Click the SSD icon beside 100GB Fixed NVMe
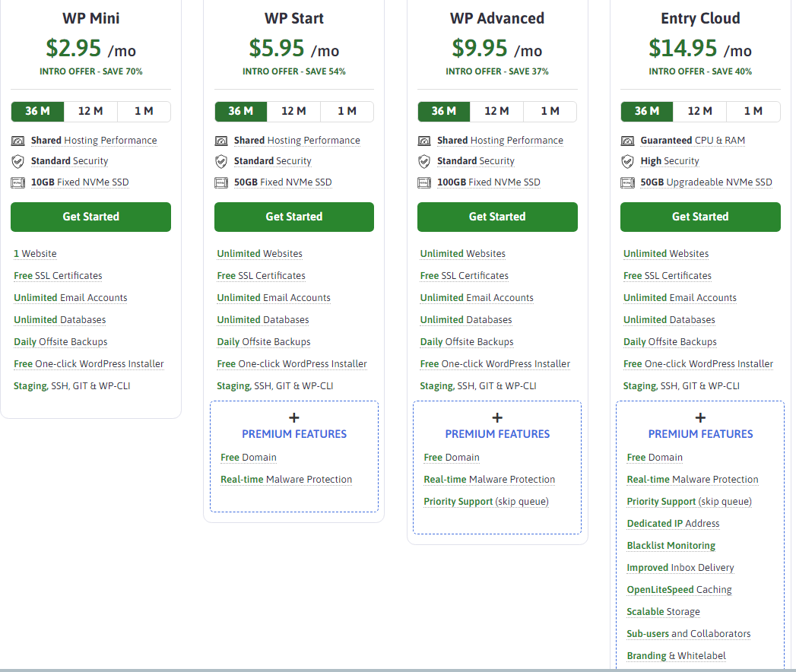The height and width of the screenshot is (672, 796). pos(424,182)
